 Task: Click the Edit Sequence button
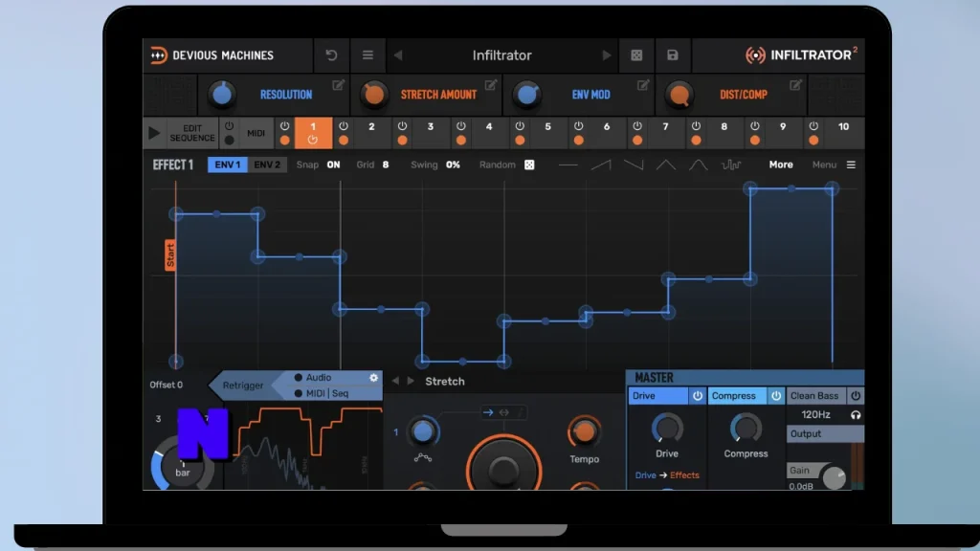pyautogui.click(x=191, y=133)
